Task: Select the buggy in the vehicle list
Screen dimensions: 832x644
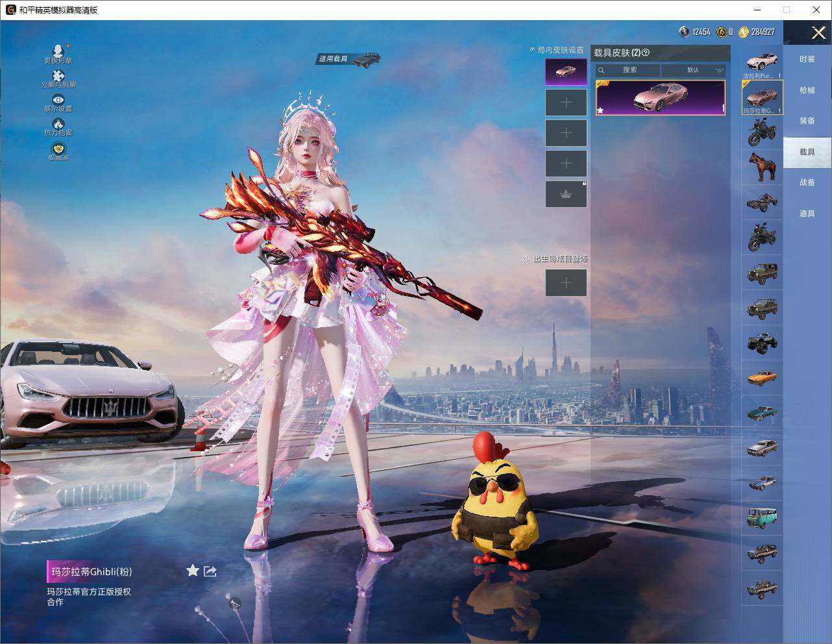Action: tap(763, 202)
